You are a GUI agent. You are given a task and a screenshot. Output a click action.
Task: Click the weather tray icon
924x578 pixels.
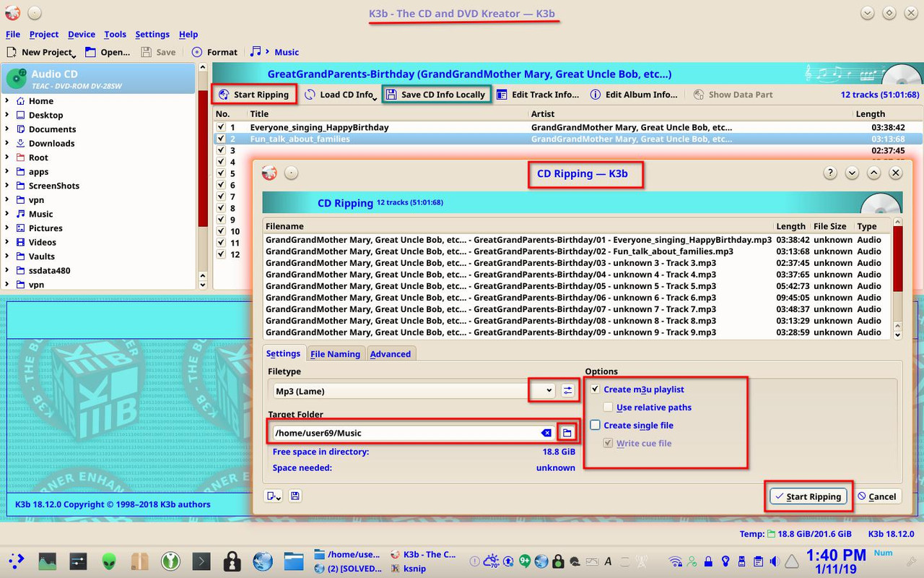coord(492,561)
